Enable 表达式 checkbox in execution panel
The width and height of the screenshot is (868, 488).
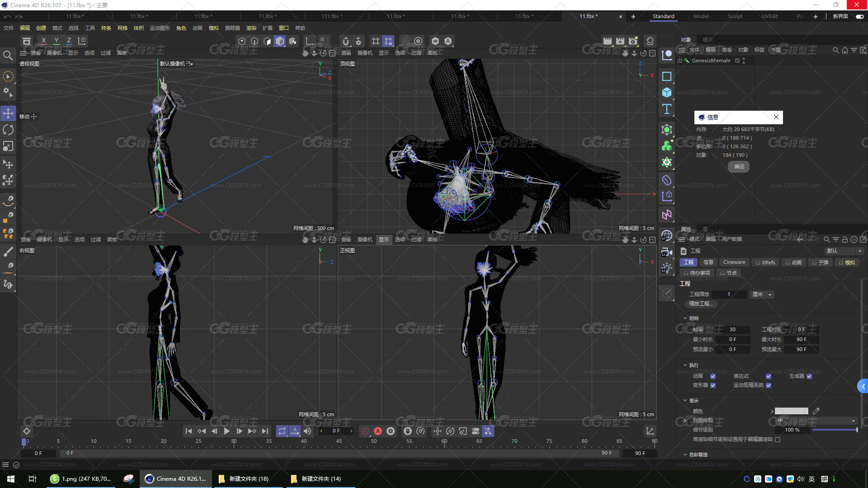point(769,375)
